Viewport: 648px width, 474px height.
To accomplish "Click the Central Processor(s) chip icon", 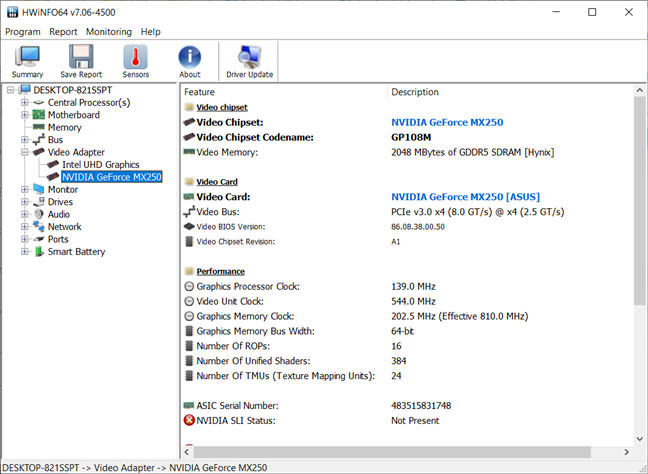I will coord(38,102).
